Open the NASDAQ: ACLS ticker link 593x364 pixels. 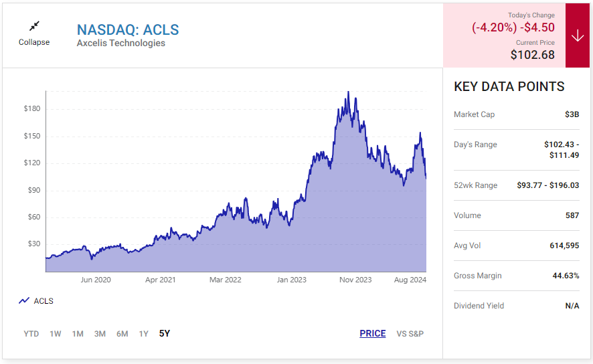128,29
